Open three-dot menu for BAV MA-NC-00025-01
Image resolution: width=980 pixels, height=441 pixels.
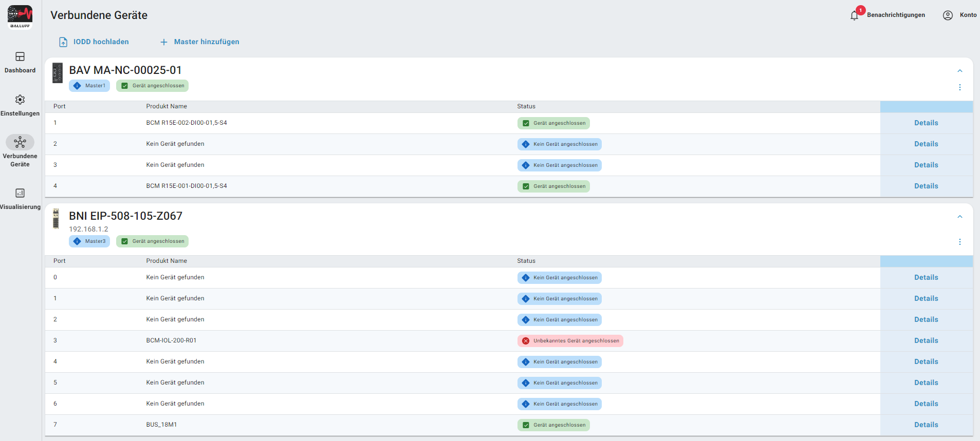point(959,87)
